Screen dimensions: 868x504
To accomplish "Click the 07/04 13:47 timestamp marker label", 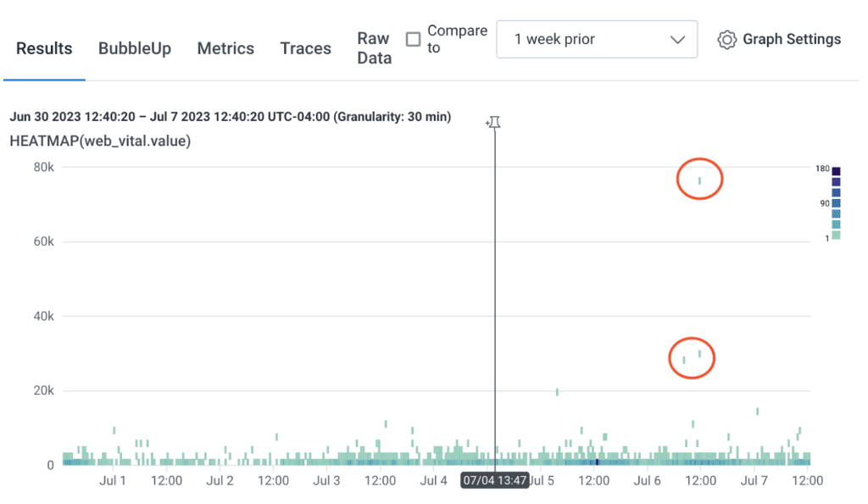I will (494, 480).
